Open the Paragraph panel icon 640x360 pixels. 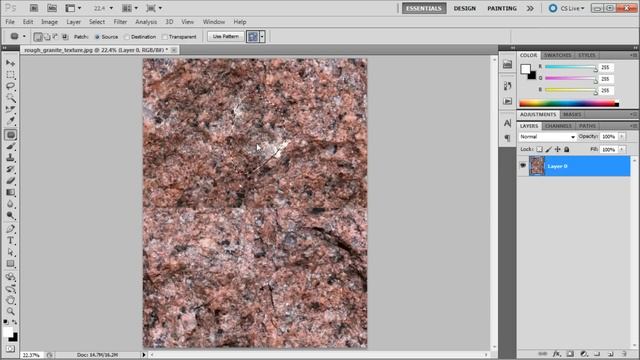coord(507,138)
